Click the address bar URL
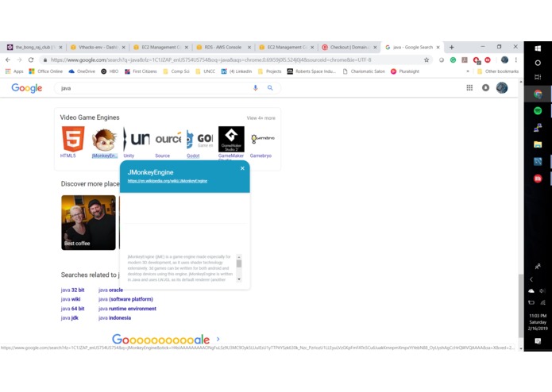552x392 pixels. tap(210, 60)
